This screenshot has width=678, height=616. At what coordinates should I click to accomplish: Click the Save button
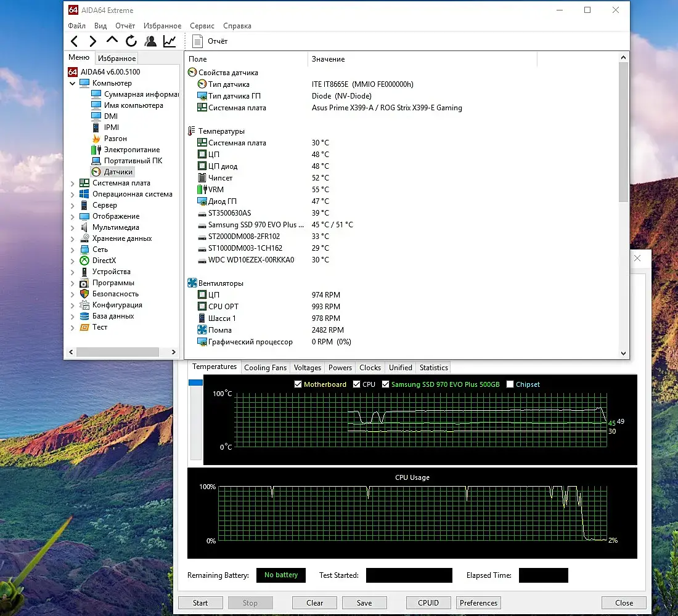[x=364, y=602]
